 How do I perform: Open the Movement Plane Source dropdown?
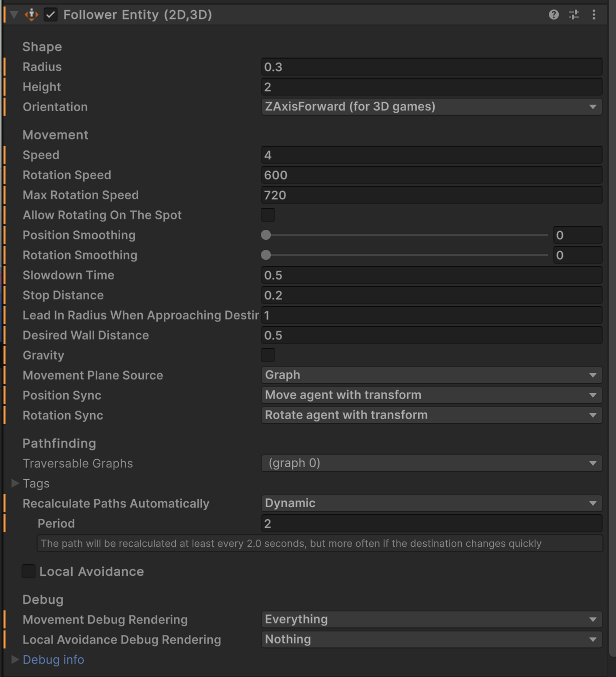pos(432,375)
